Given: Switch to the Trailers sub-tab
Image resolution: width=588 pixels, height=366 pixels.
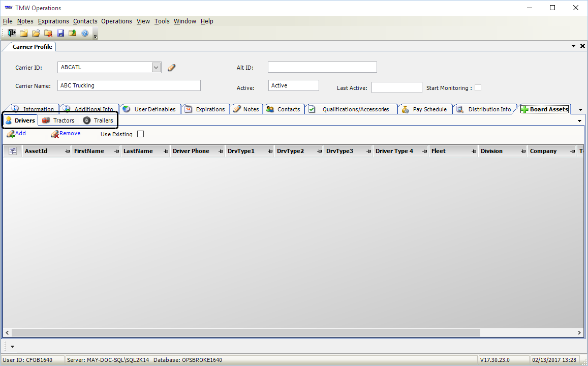Looking at the screenshot, I should click(x=98, y=120).
